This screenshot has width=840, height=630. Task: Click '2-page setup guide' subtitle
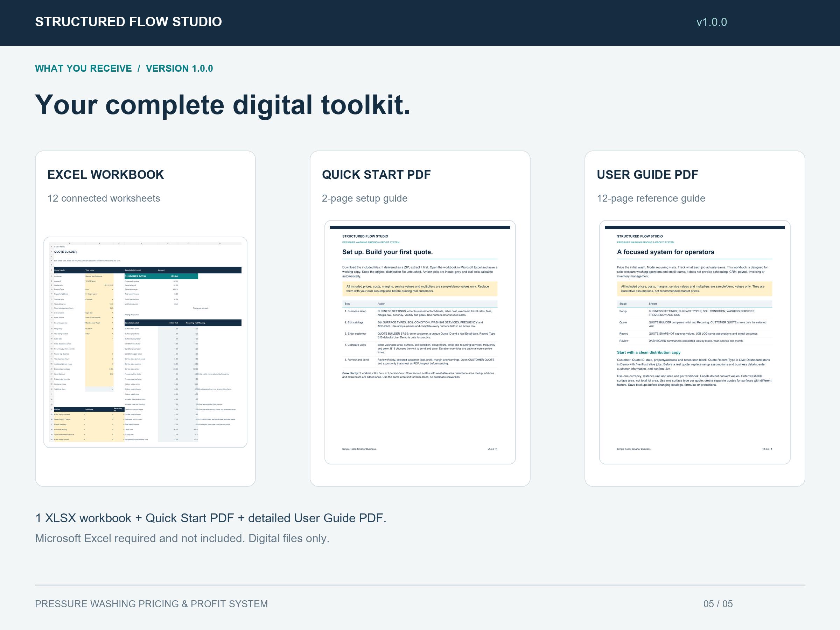pyautogui.click(x=365, y=198)
